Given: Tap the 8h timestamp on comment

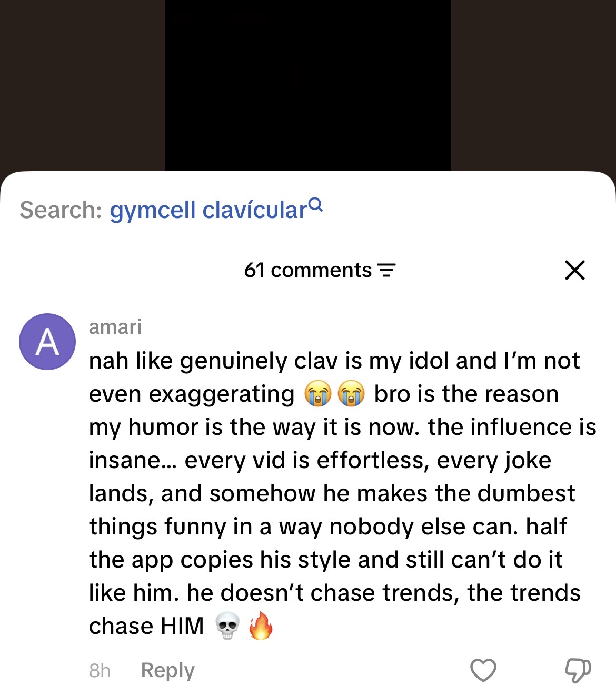Looking at the screenshot, I should (x=100, y=671).
